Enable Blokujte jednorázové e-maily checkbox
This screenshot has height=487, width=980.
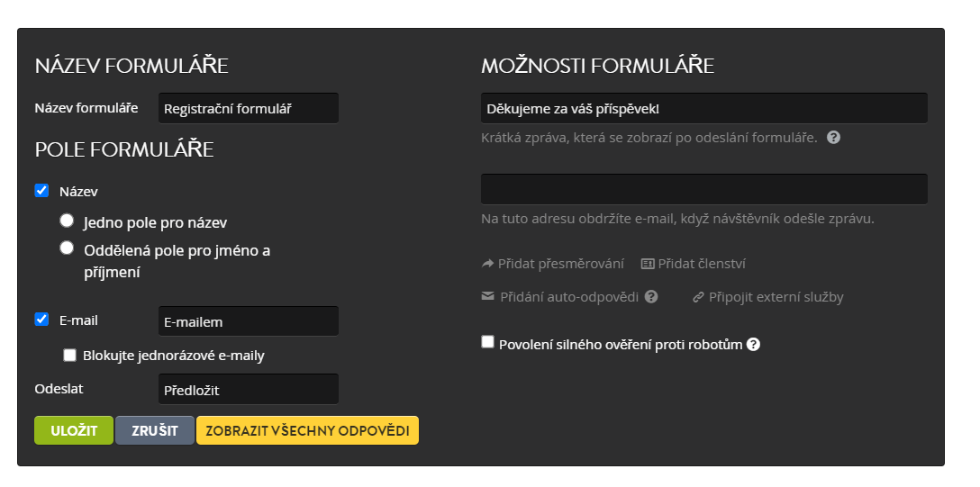click(x=70, y=356)
